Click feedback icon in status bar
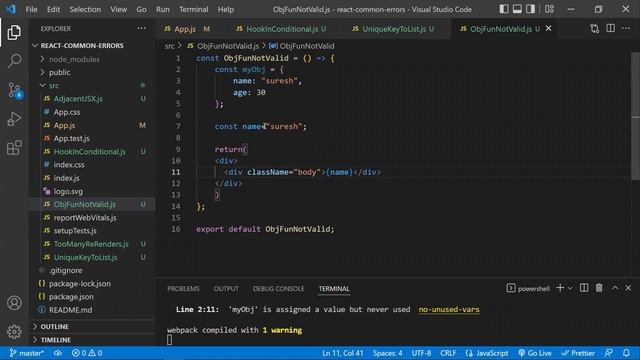The width and height of the screenshot is (640, 360). pos(609,353)
